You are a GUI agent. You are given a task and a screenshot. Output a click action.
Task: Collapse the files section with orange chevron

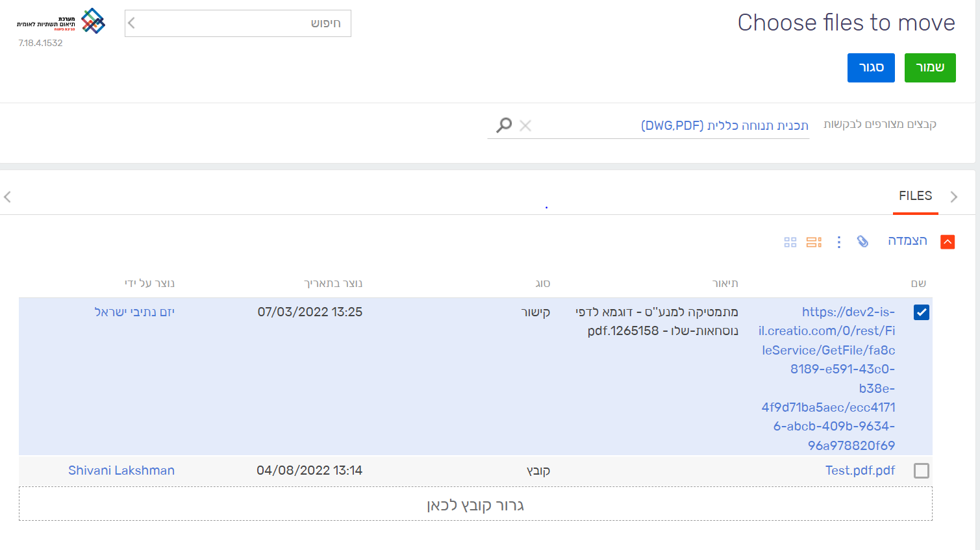coord(948,241)
